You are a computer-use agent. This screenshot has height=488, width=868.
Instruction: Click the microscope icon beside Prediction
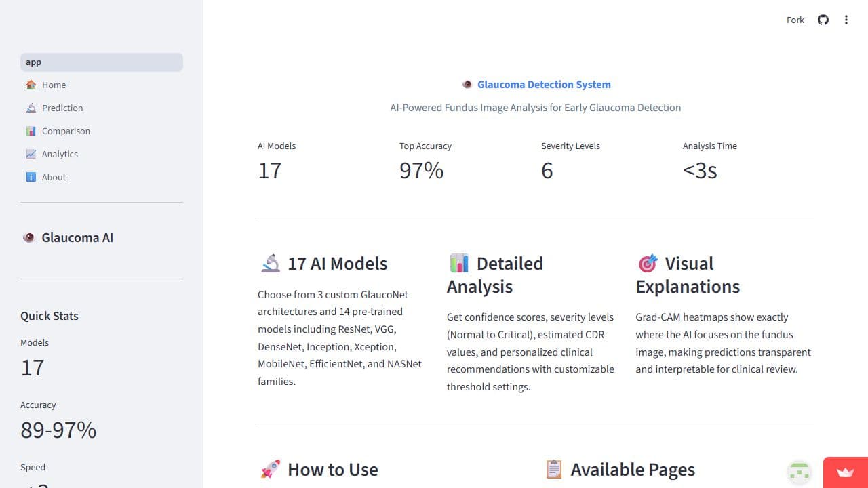coord(31,108)
